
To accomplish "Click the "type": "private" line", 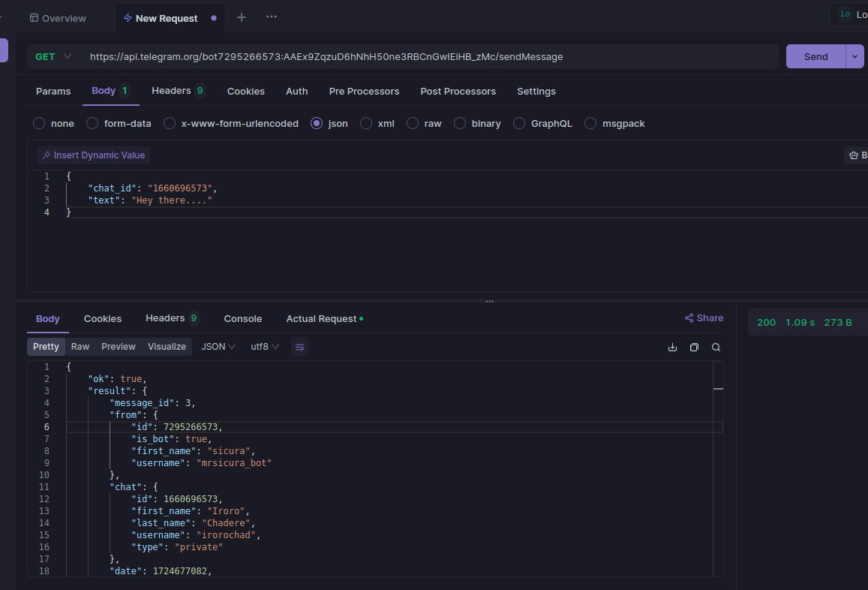I will (x=177, y=547).
